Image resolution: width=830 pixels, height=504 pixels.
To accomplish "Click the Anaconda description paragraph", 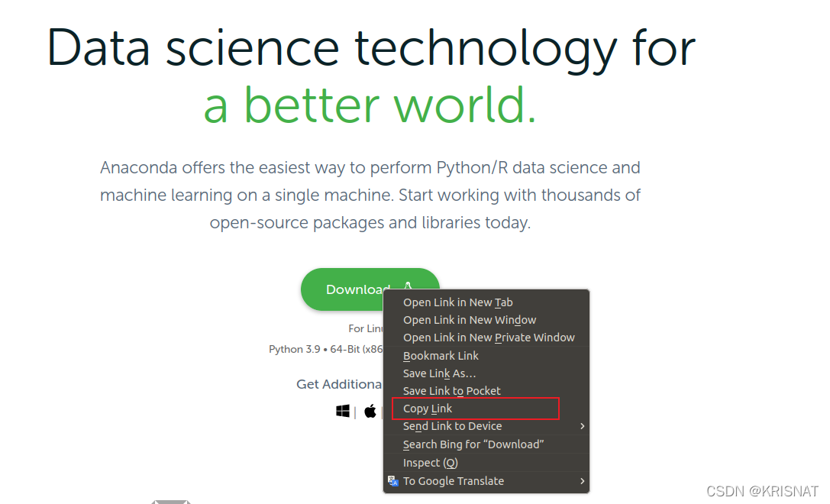I will coord(370,195).
